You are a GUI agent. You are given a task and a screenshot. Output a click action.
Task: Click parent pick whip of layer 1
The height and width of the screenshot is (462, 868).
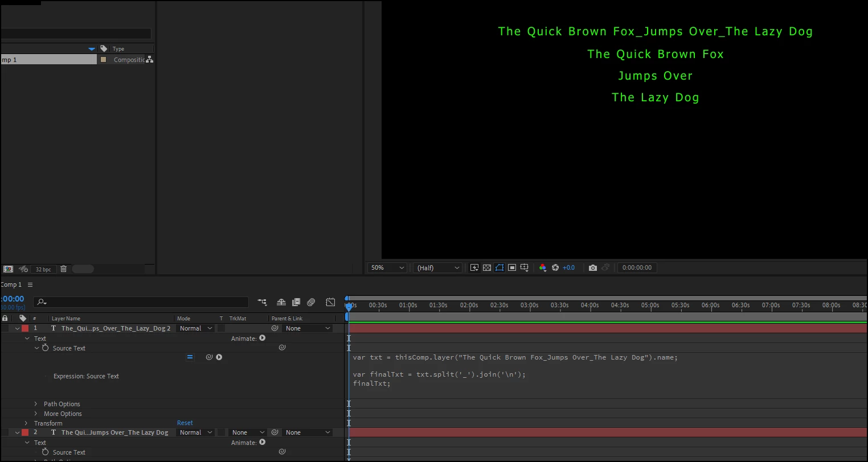[275, 328]
